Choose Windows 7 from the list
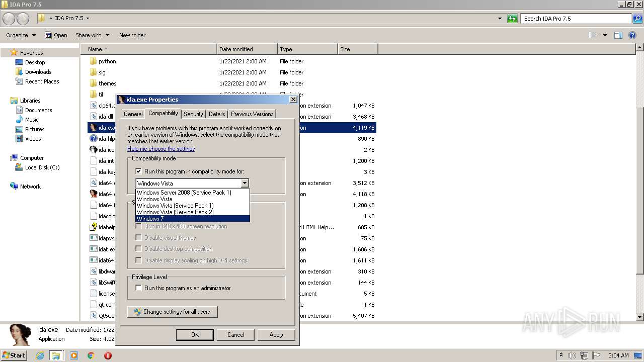 [193, 219]
